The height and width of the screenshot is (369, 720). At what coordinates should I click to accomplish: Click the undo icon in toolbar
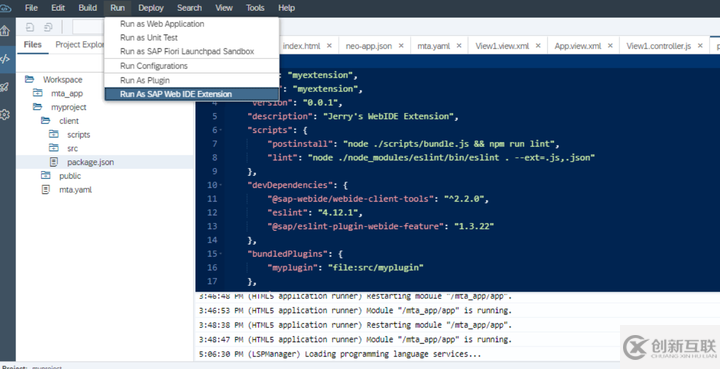coord(30,28)
